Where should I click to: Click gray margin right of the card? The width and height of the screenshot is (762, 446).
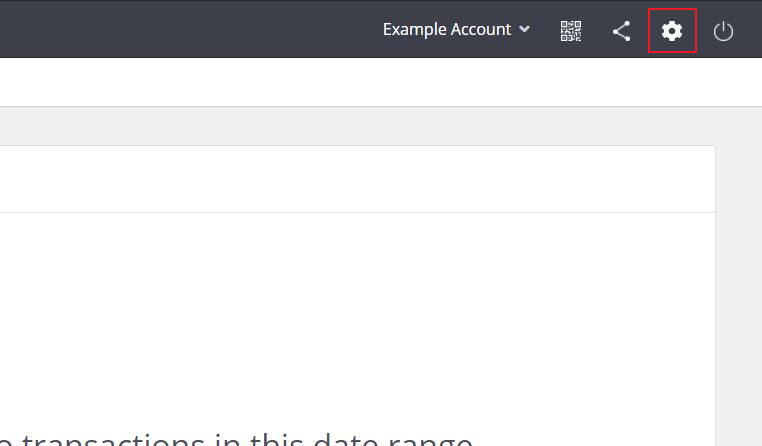click(x=739, y=292)
